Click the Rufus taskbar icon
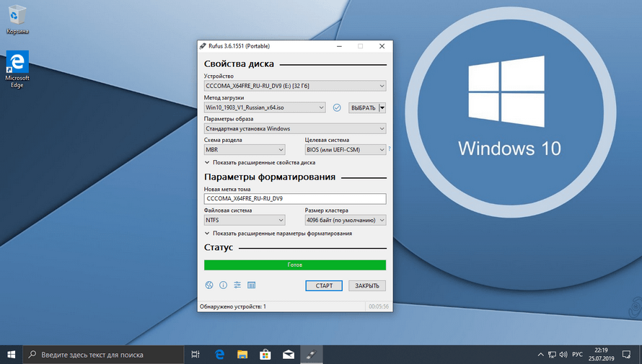The image size is (642, 364). pyautogui.click(x=311, y=355)
